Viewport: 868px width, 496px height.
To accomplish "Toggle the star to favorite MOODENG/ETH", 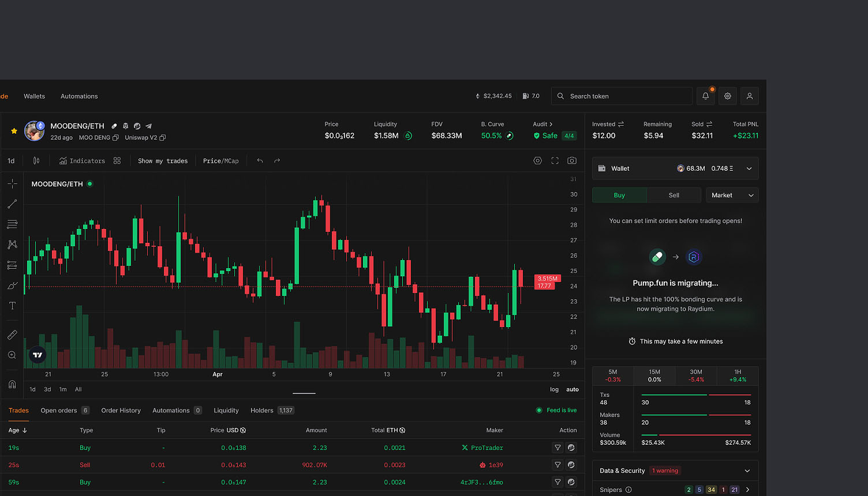I will (x=13, y=131).
